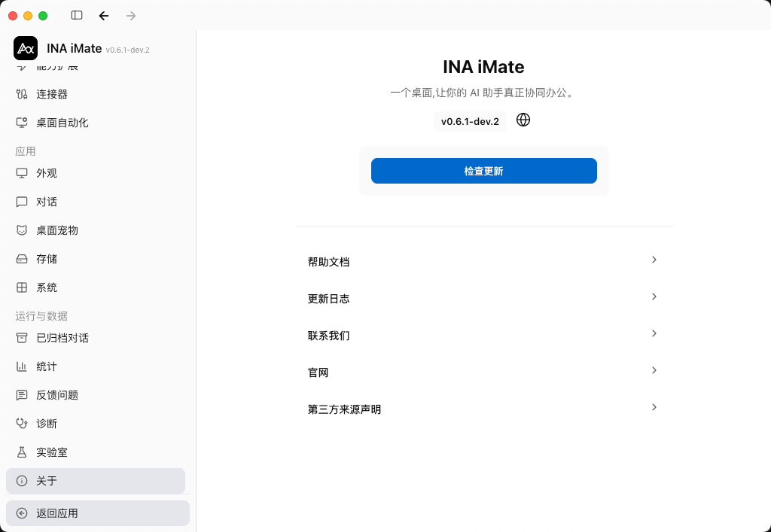This screenshot has width=771, height=532.
Task: Open the 统计 page
Action: tap(96, 366)
